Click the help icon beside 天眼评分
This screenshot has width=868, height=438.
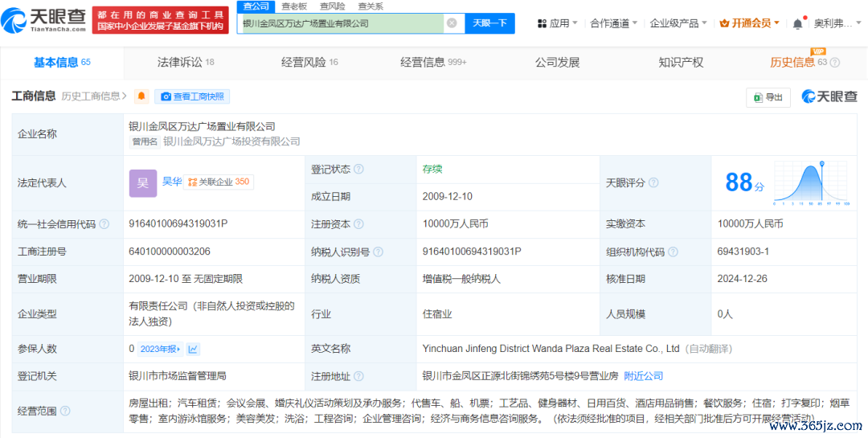(653, 182)
